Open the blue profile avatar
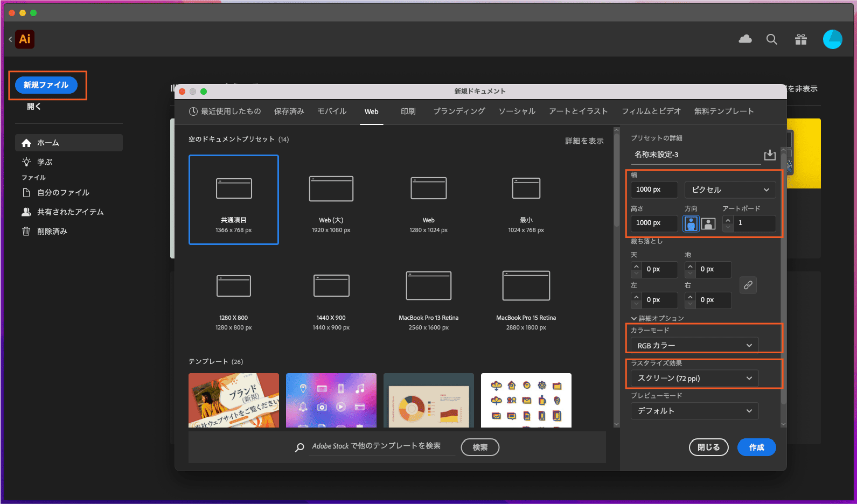Viewport: 857px width, 504px height. [x=832, y=39]
